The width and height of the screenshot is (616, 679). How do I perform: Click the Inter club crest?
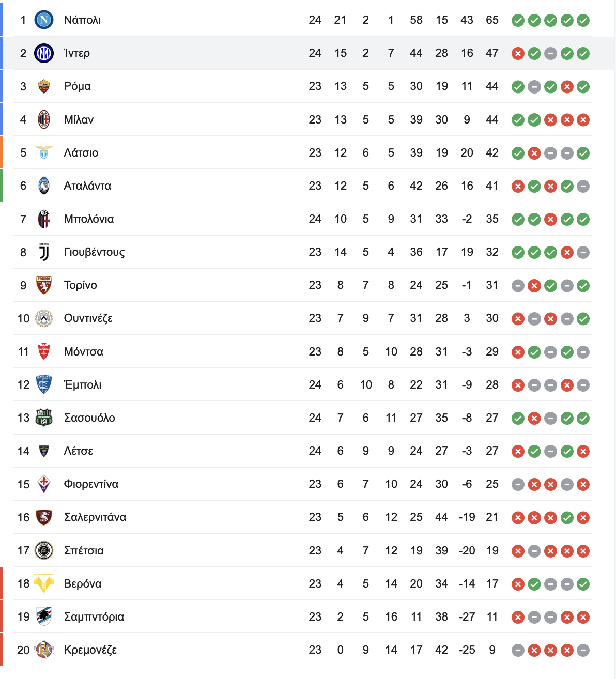coord(44,53)
